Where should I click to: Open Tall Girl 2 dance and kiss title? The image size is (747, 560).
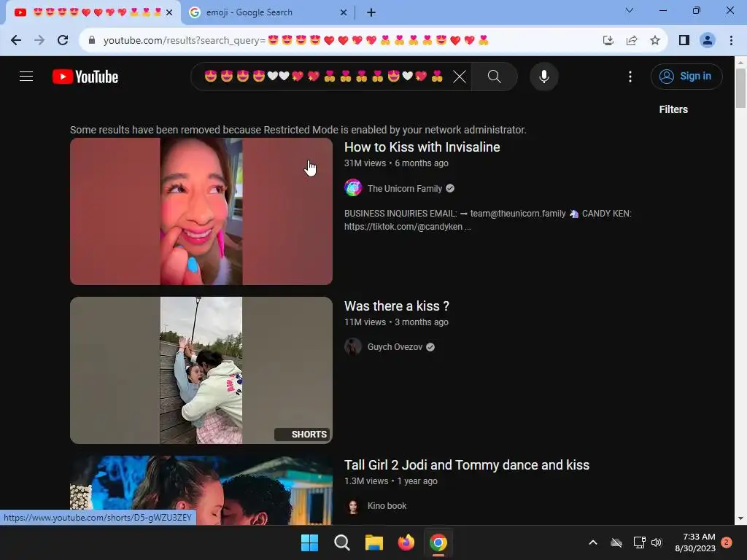467,465
